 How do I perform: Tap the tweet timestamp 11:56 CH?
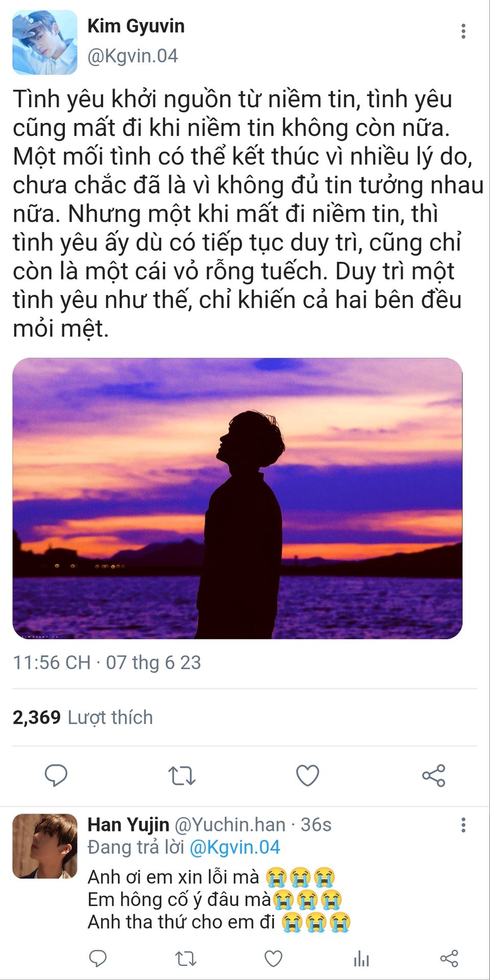coord(52,663)
